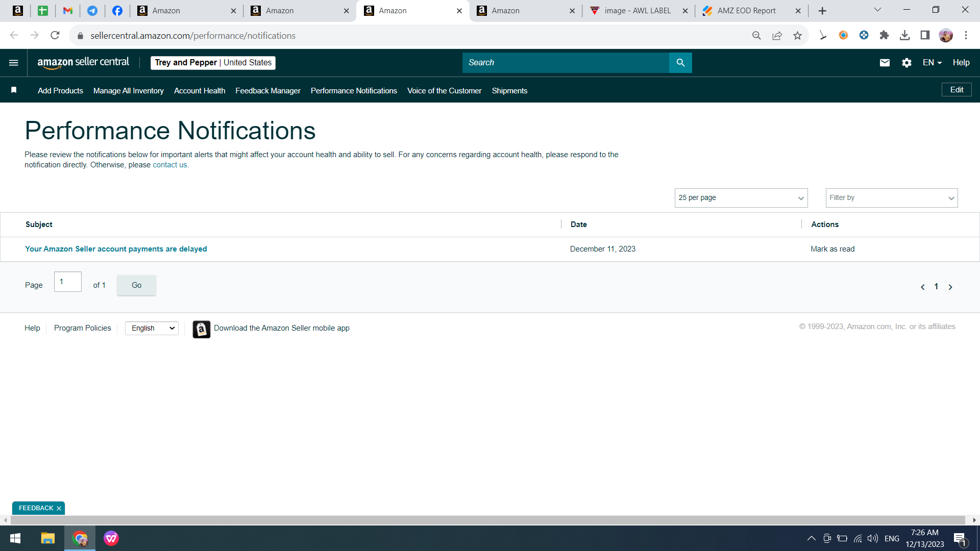Open Performance Notifications in the nav bar

point(354,91)
